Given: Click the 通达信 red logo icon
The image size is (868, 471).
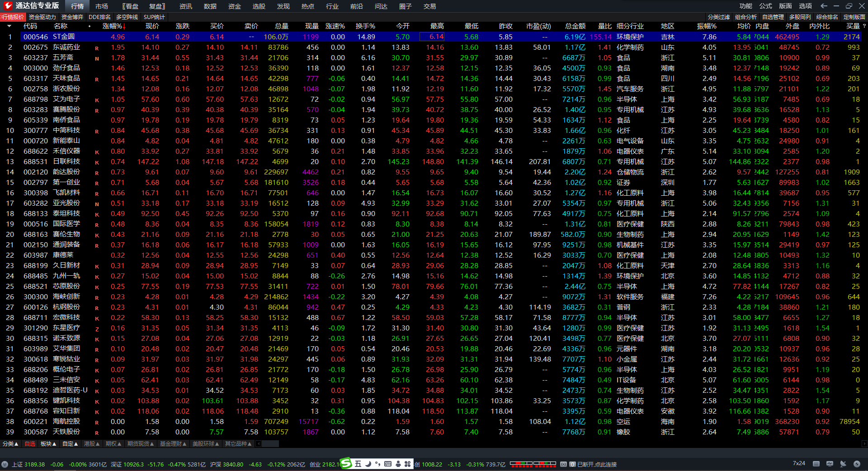Looking at the screenshot, I should click(x=8, y=5).
